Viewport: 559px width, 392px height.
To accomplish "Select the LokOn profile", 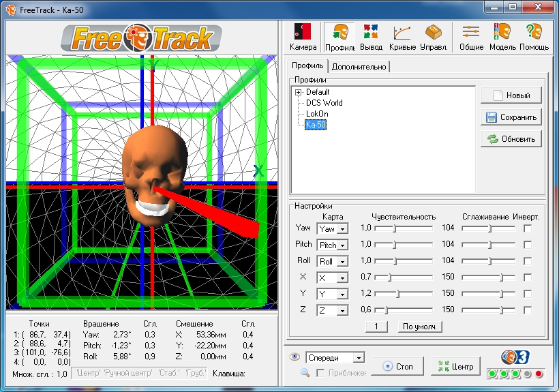I will pos(317,114).
